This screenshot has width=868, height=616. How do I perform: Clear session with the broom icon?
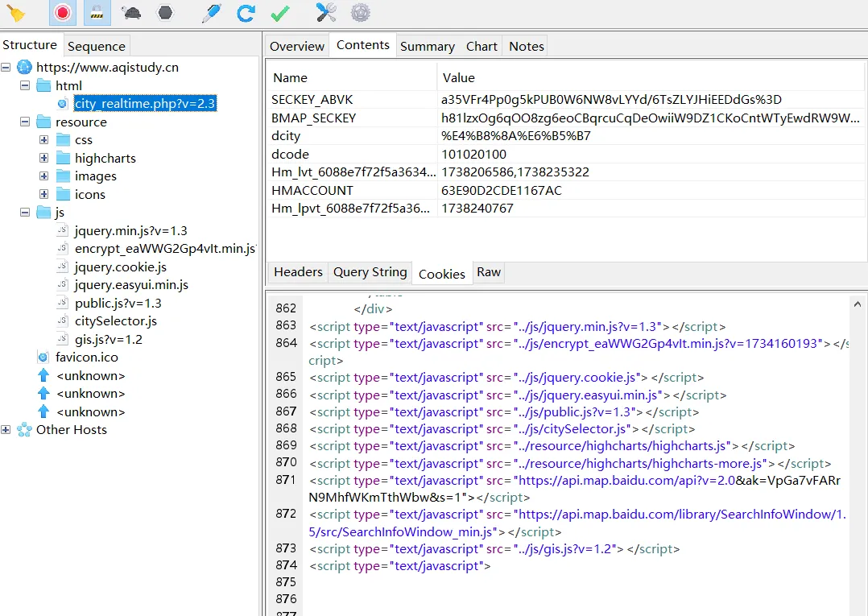point(15,13)
